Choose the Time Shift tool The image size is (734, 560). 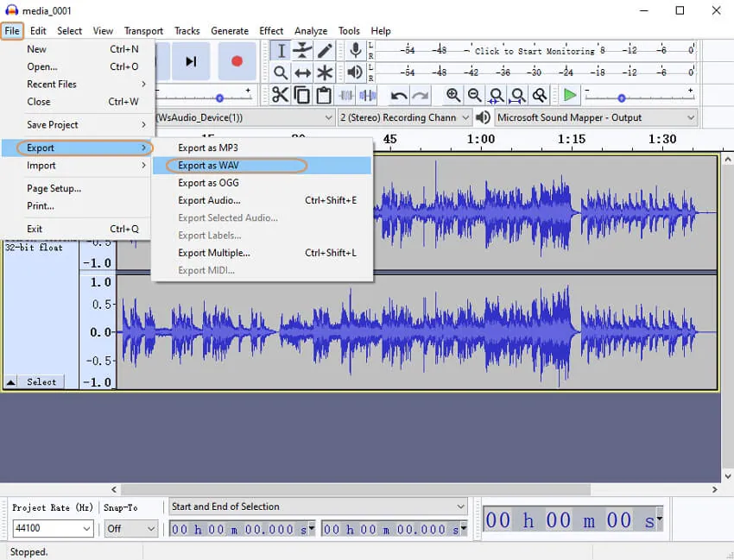(x=302, y=73)
